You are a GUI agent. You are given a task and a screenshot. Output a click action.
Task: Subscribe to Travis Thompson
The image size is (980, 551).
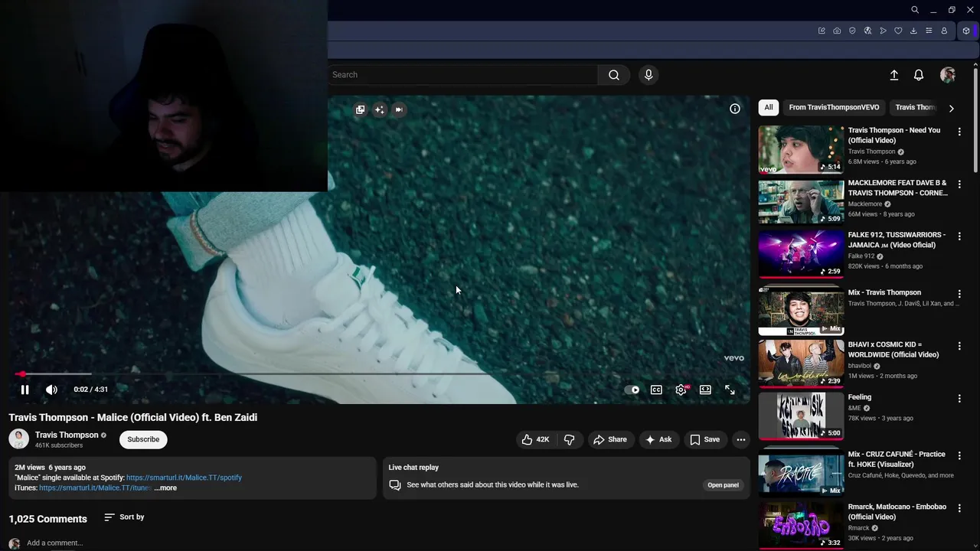tap(143, 439)
